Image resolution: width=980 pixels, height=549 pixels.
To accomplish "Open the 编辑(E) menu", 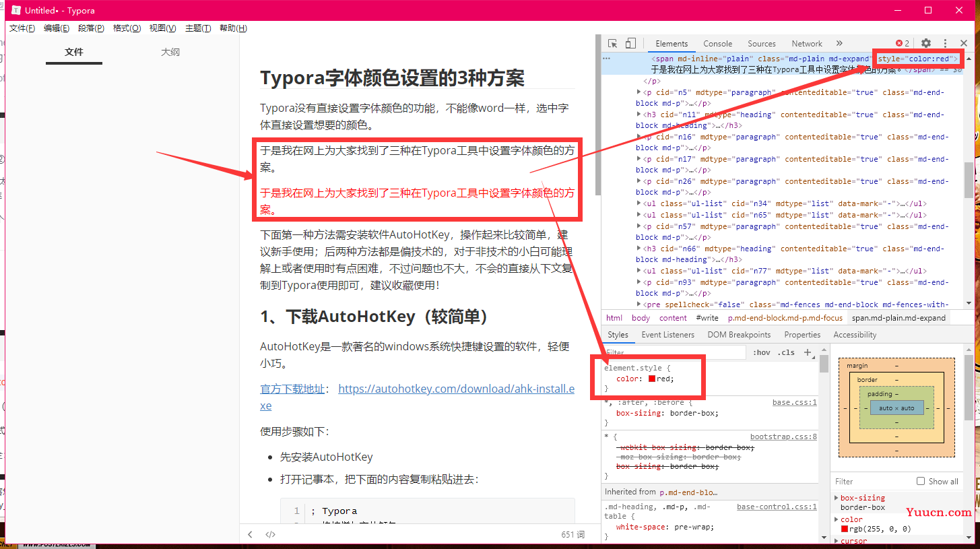I will [x=57, y=28].
